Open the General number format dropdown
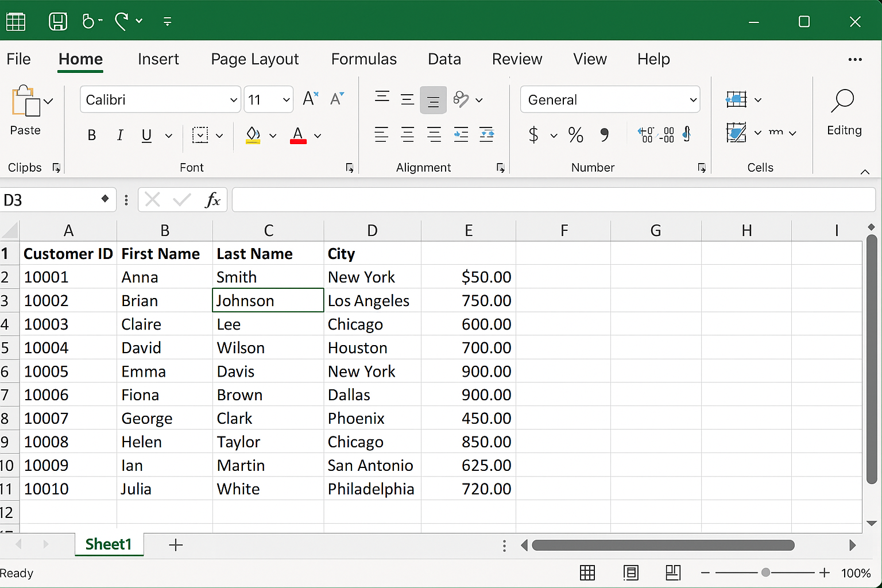The width and height of the screenshot is (882, 588). point(610,99)
